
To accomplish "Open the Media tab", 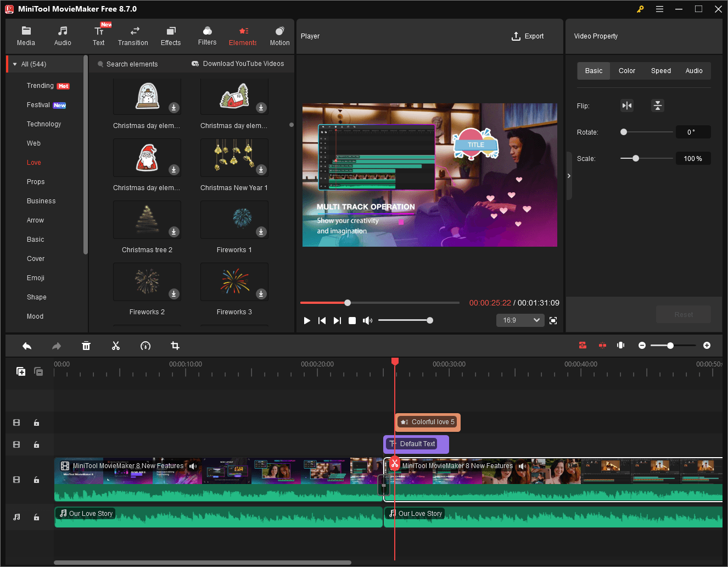I will [26, 36].
